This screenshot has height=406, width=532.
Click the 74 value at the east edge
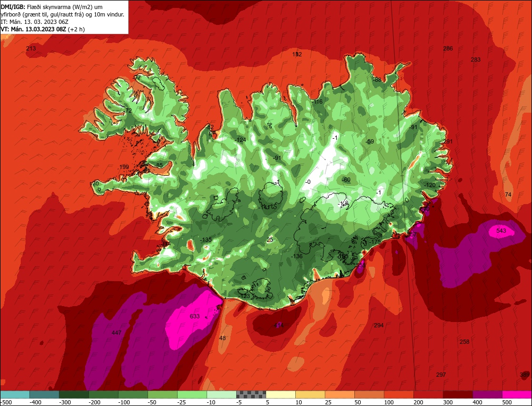[x=508, y=194]
